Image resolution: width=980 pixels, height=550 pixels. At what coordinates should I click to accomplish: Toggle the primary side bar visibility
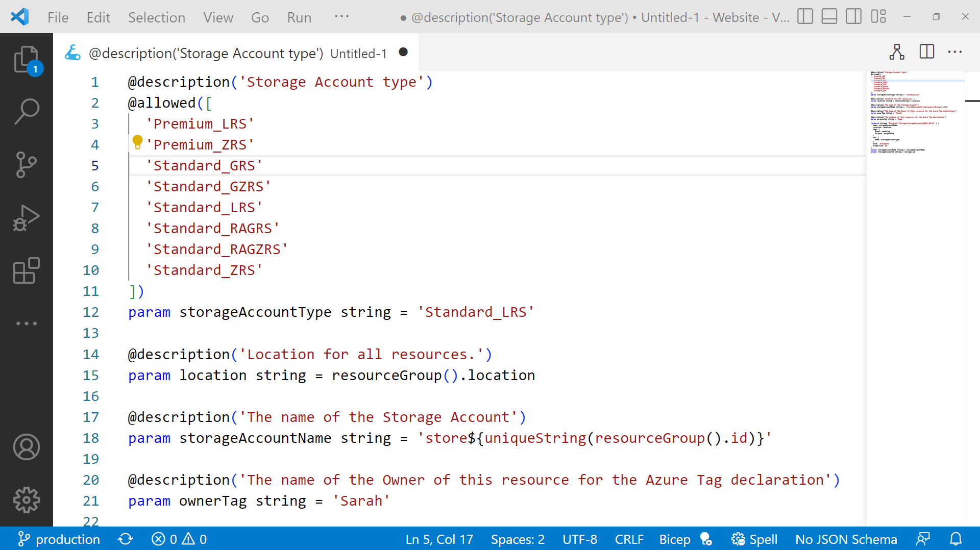[x=804, y=16]
